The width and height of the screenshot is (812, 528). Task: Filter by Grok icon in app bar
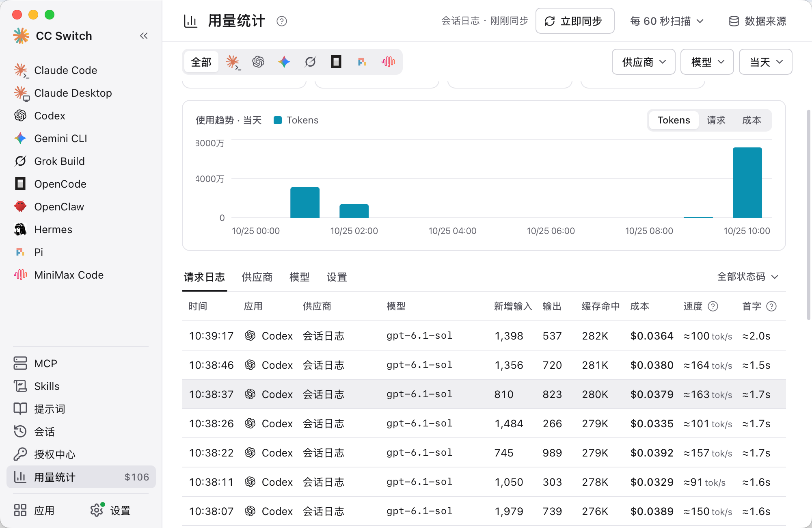click(310, 62)
